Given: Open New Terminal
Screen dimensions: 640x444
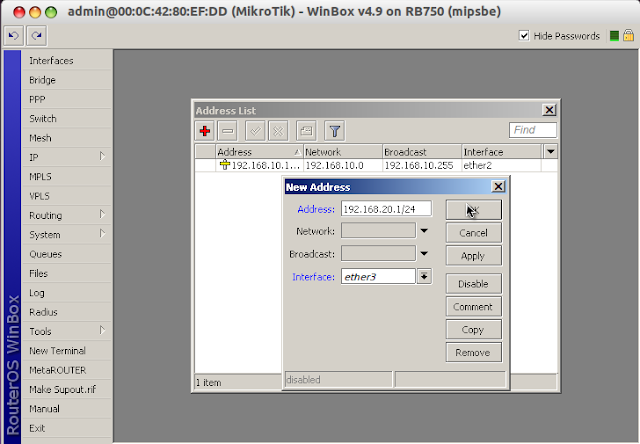Looking at the screenshot, I should click(x=67, y=351).
